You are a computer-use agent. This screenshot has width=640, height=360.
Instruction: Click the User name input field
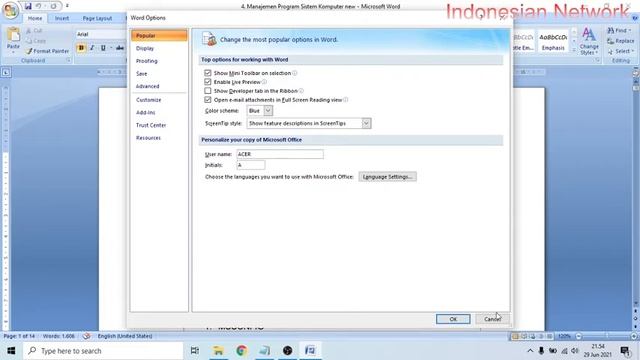click(280, 154)
